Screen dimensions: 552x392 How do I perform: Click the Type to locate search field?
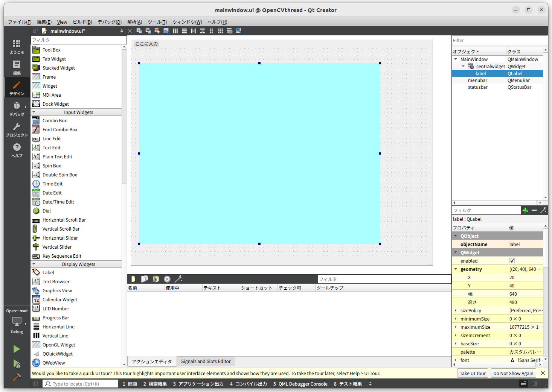pyautogui.click(x=80, y=383)
